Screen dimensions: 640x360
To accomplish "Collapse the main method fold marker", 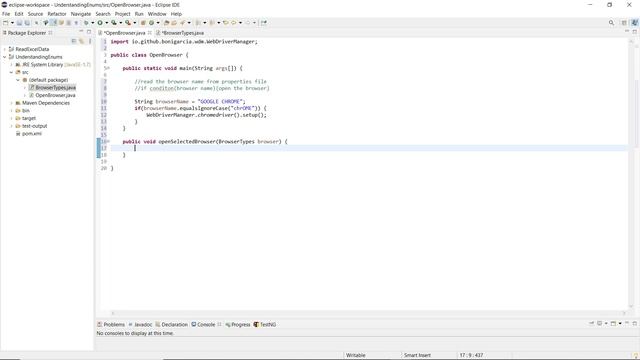I will [x=108, y=68].
